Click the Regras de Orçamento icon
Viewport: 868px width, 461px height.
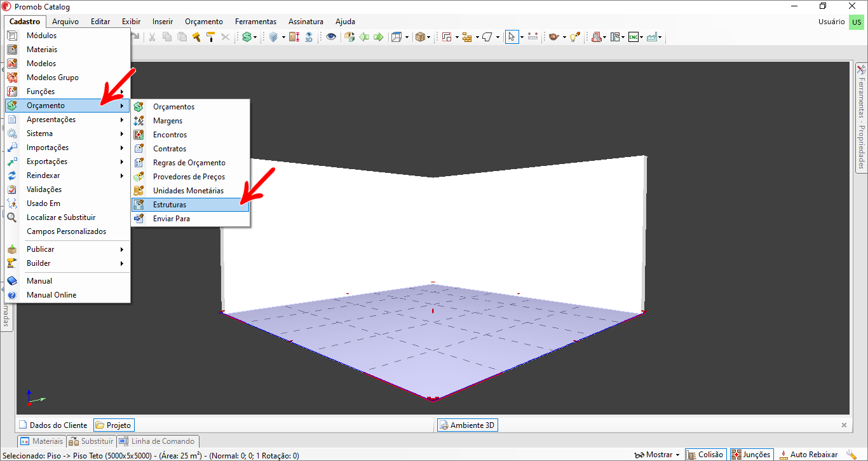(x=139, y=163)
